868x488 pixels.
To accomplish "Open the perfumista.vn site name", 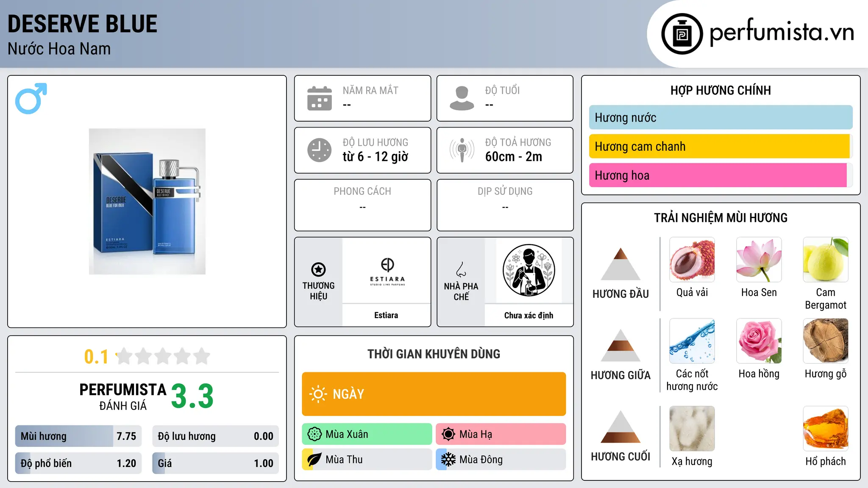I will (x=782, y=32).
